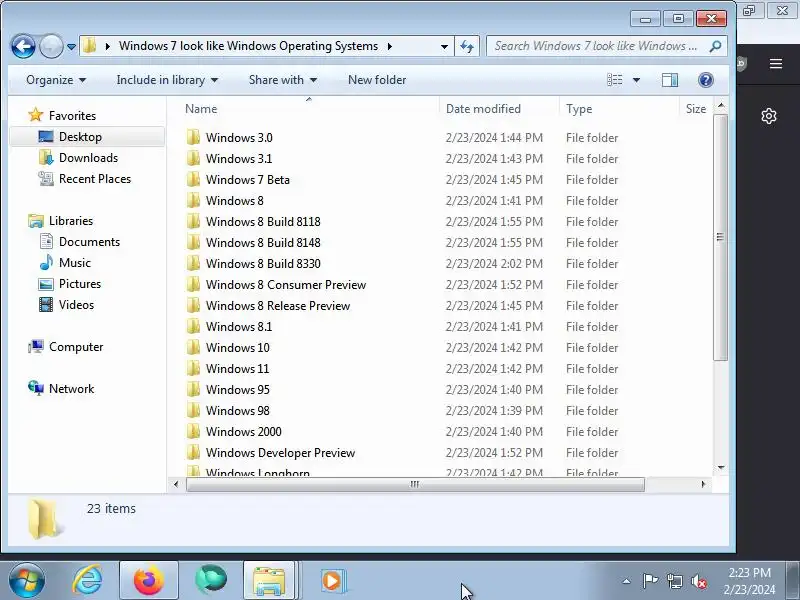800x600 pixels.
Task: Open the recent pages dropdown arrow
Action: (71, 47)
